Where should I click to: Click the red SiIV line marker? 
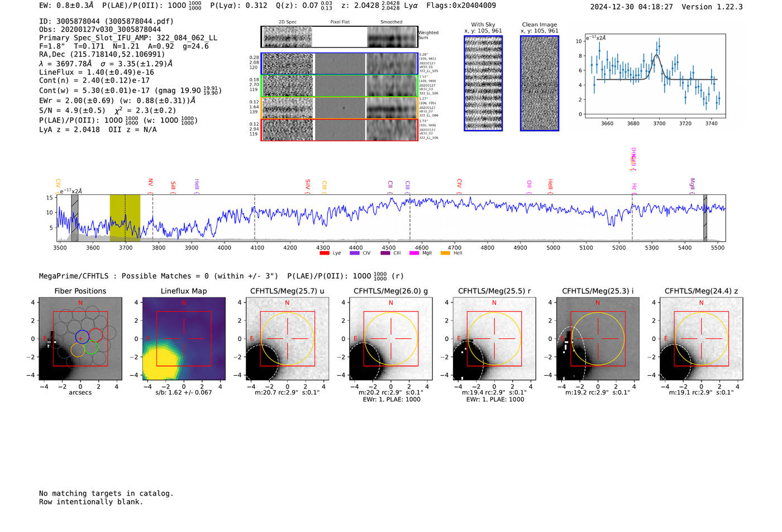pos(308,186)
